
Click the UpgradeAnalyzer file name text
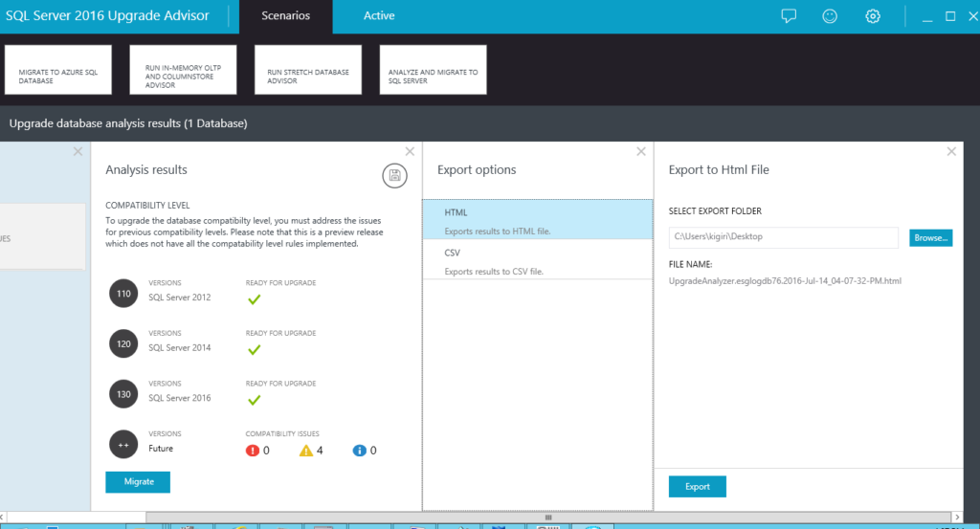(x=785, y=281)
